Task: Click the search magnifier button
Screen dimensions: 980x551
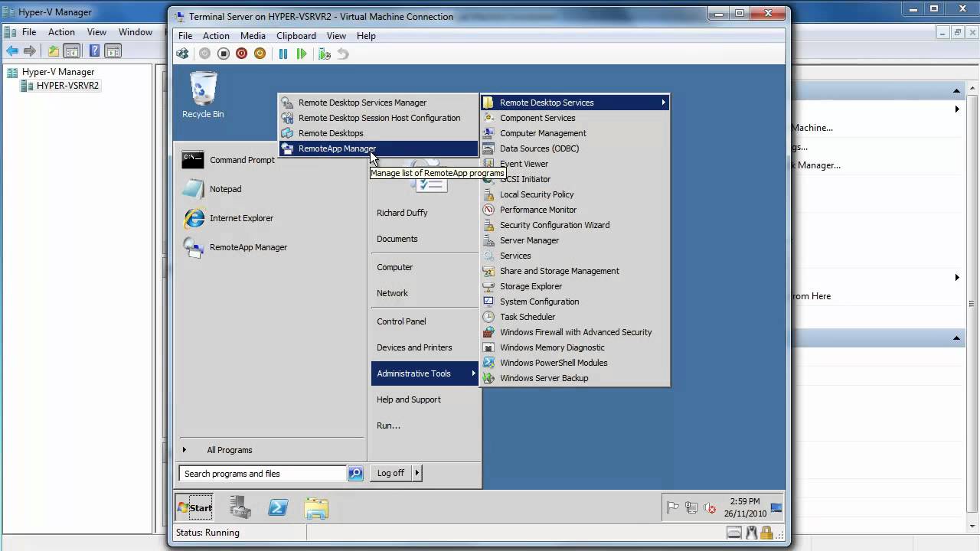Action: point(355,474)
